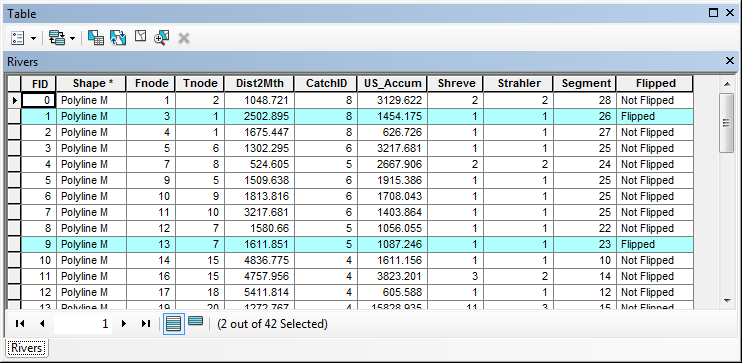This screenshot has width=742, height=363.
Task: Click the Dist2Mth column header
Action: coord(259,84)
